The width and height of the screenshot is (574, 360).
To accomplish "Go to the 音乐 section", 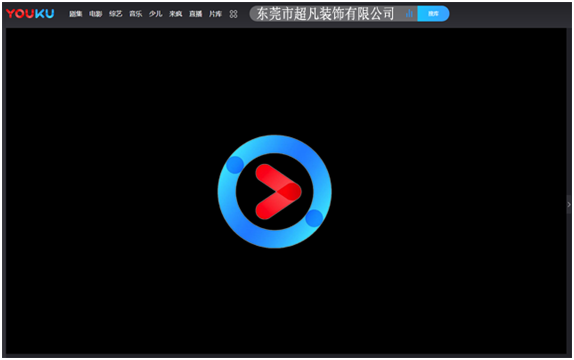I will (x=135, y=14).
